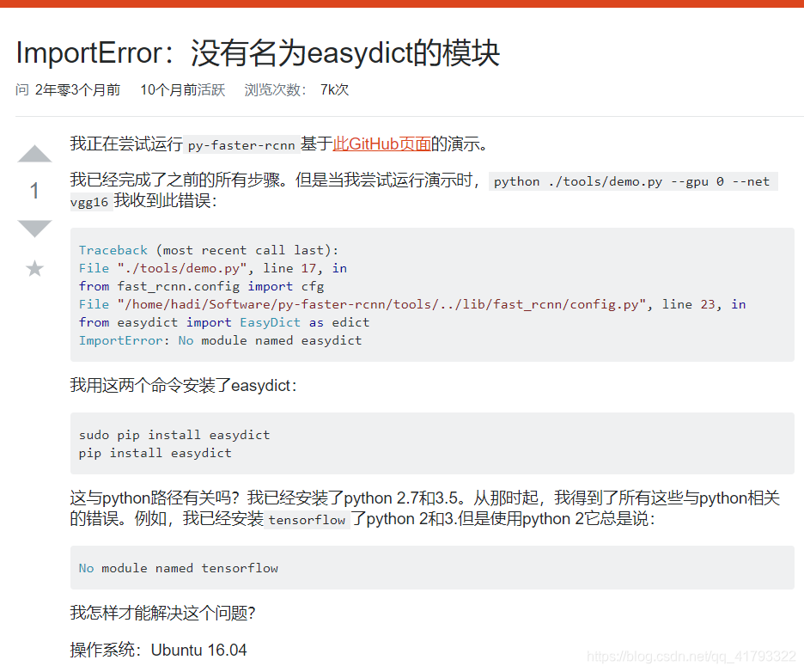Viewport: 804px width, 672px height.
Task: Click the demo.py command snippet with --gpu 0
Action: tap(633, 181)
